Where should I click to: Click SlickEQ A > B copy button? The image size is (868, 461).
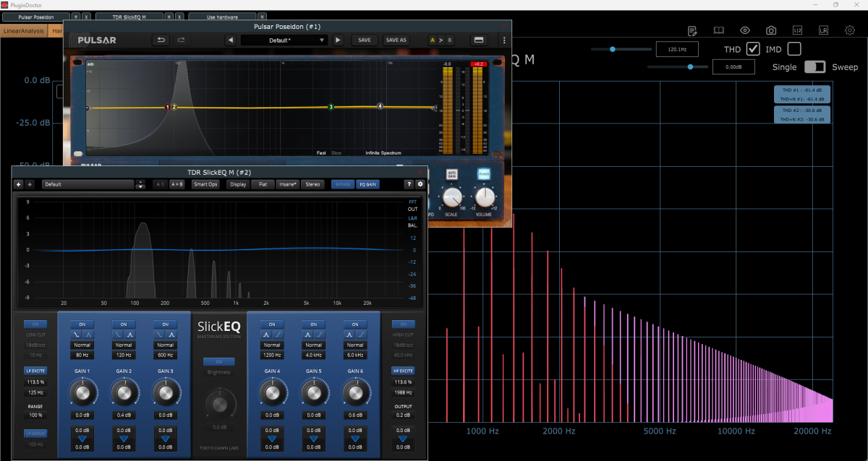pos(177,184)
